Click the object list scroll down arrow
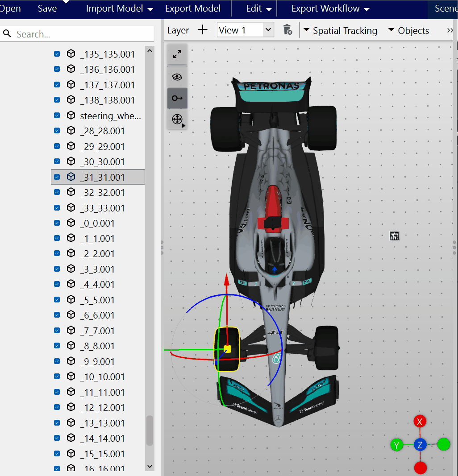The image size is (458, 476). [150, 466]
